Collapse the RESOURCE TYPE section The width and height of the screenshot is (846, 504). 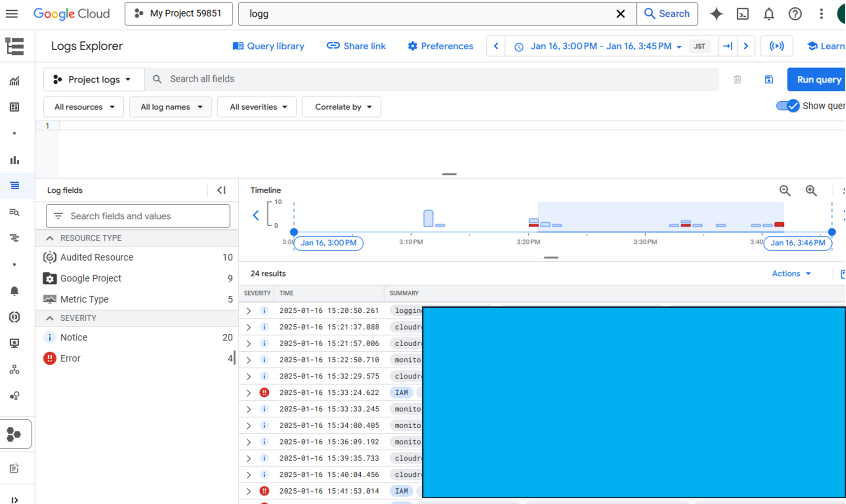[50, 238]
